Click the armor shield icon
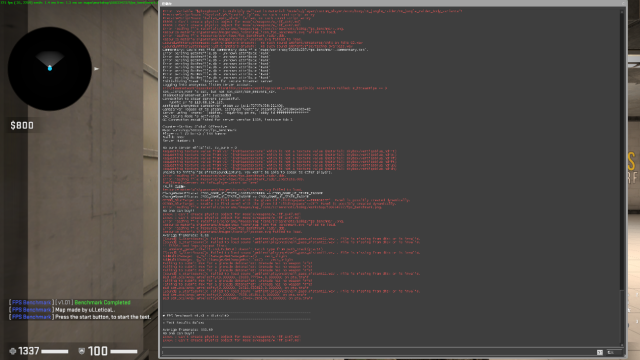Viewport: 640px width, 360px height. [x=82, y=351]
